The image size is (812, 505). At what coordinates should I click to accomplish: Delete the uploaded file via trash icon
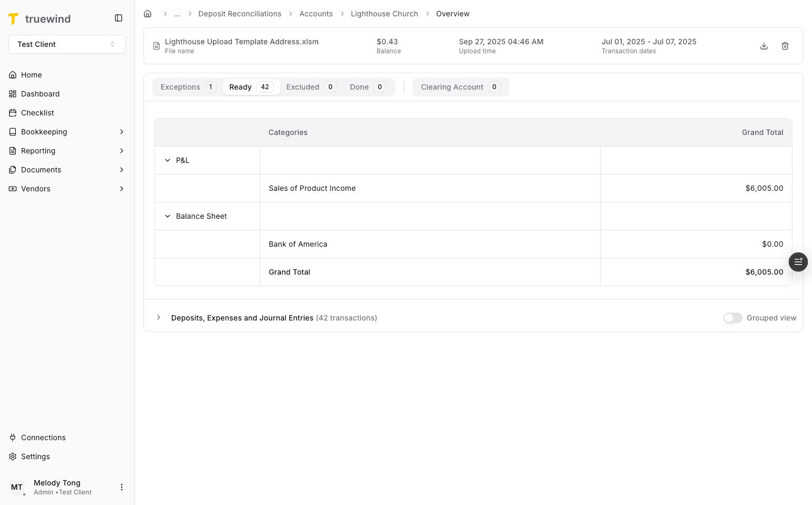point(785,46)
